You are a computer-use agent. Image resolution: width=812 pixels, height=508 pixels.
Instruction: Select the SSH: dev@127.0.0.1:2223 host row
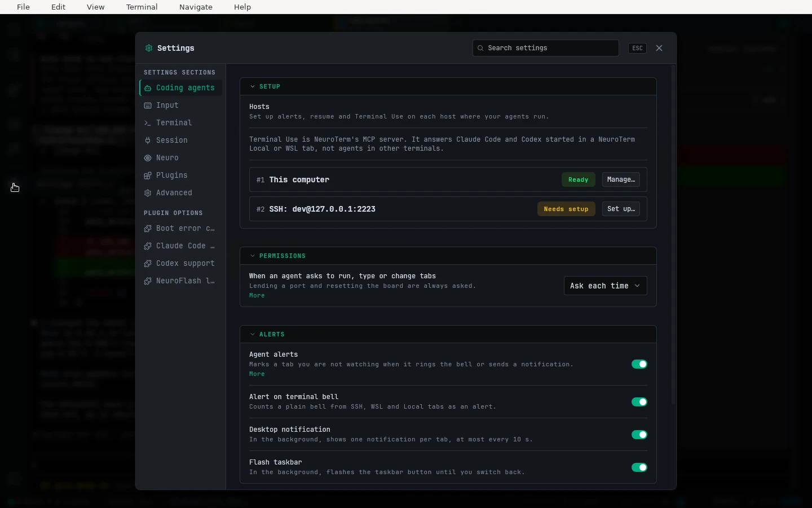[x=448, y=209]
